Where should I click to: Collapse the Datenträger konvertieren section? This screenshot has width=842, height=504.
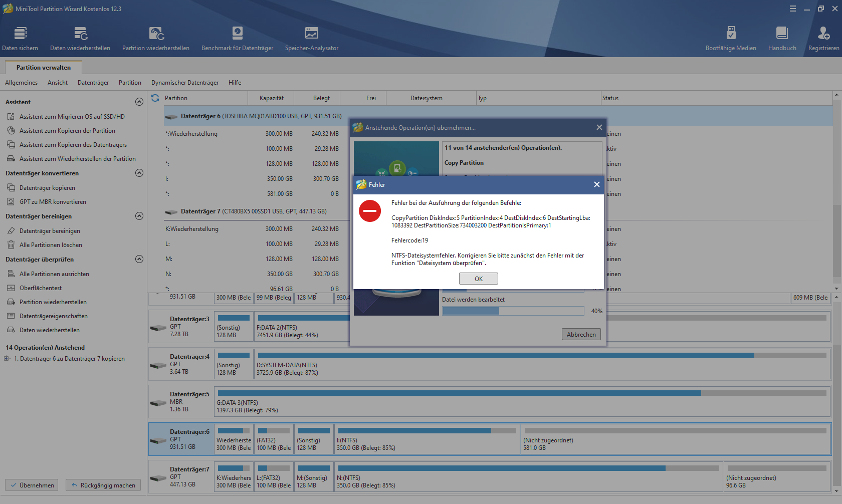point(139,173)
